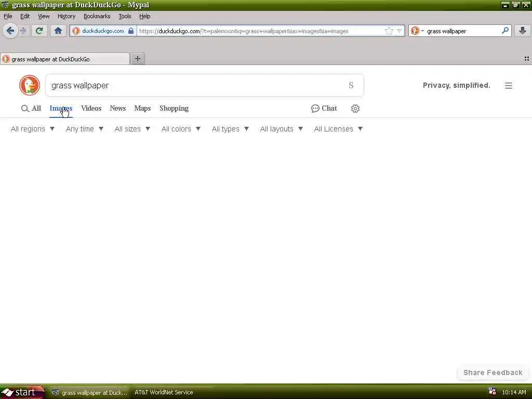532x399 pixels.
Task: Expand the All Licenses filter
Action: 338,129
